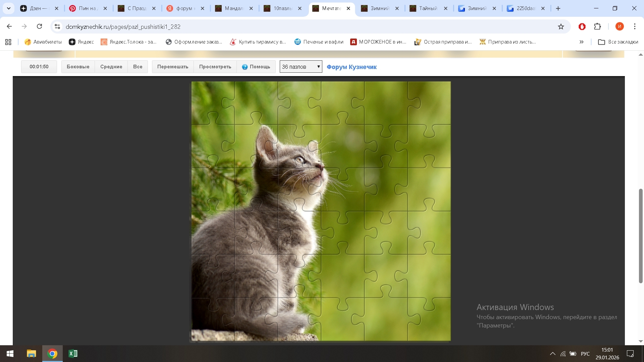
Task: Open Excel from the Windows taskbar
Action: [73, 354]
